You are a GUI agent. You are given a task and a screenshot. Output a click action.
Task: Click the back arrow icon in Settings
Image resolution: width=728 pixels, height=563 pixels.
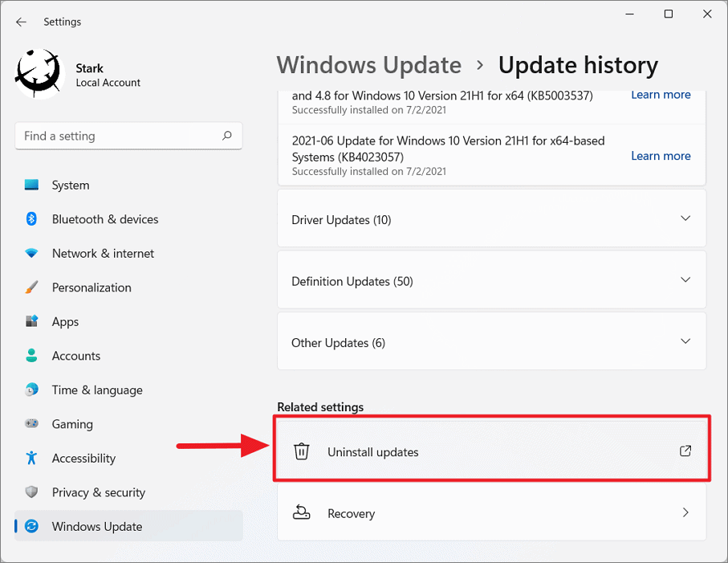[21, 22]
